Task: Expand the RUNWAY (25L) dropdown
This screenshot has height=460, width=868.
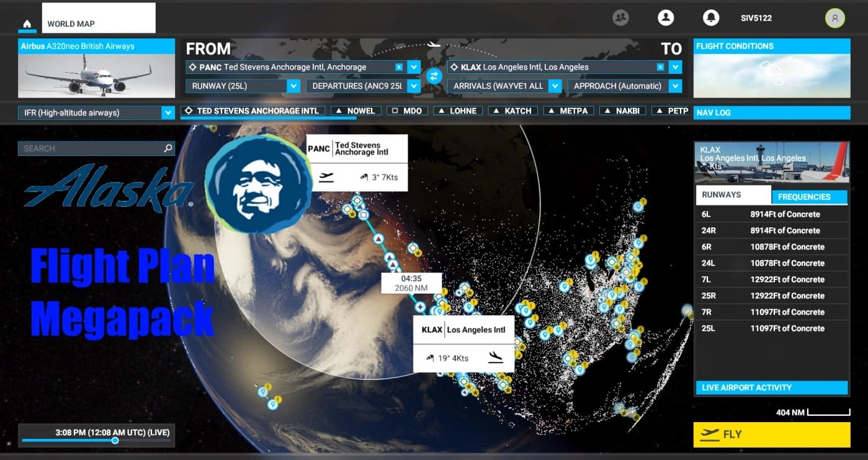Action: (x=293, y=86)
